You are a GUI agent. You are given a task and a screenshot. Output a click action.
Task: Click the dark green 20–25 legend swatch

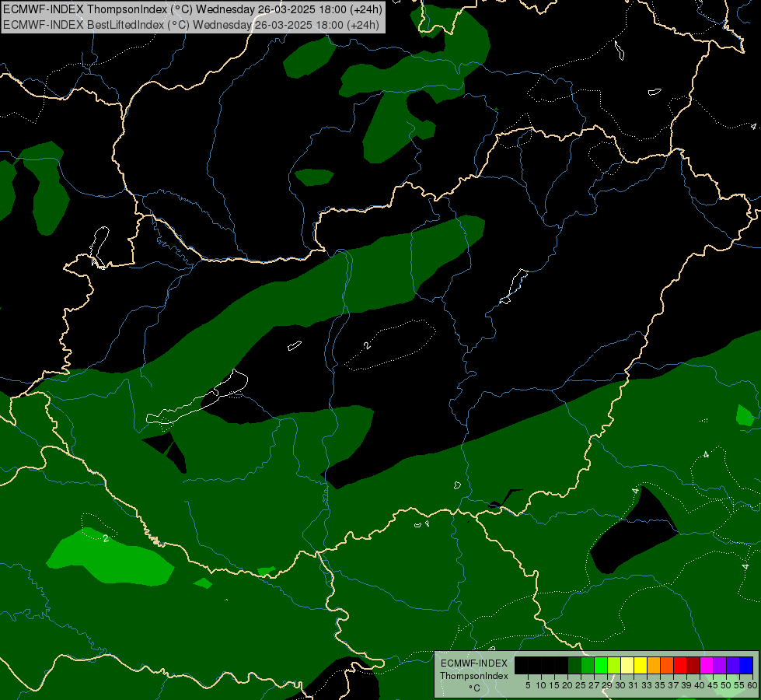(x=574, y=665)
